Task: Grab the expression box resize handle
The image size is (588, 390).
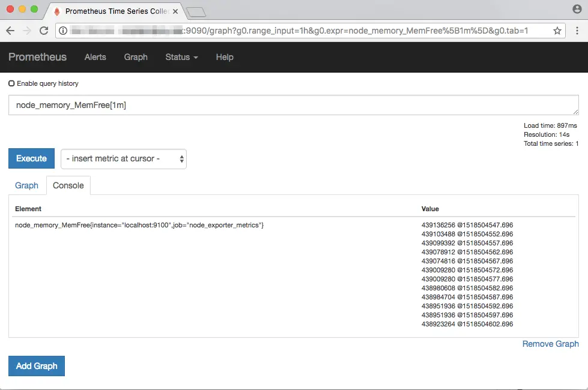Action: (575, 112)
